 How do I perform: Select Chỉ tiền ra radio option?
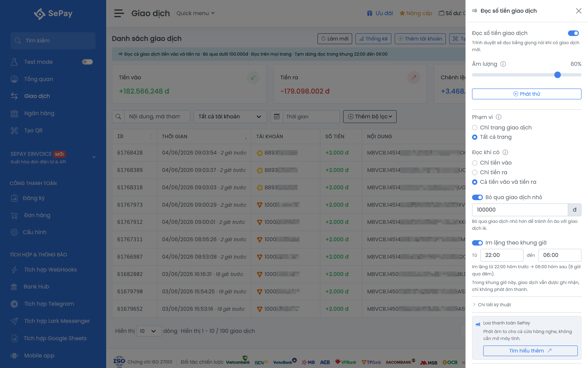474,173
